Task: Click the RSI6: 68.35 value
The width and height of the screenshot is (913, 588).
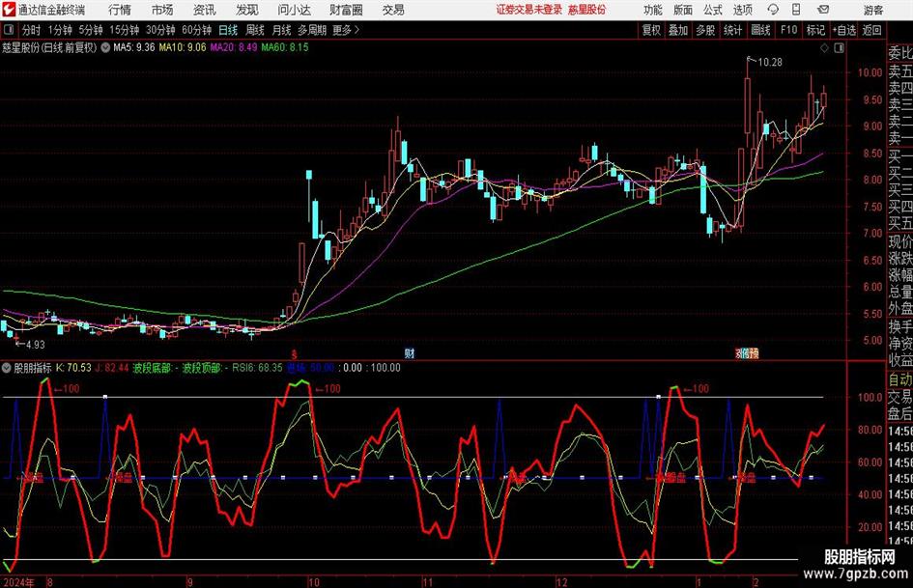Action: click(x=257, y=368)
